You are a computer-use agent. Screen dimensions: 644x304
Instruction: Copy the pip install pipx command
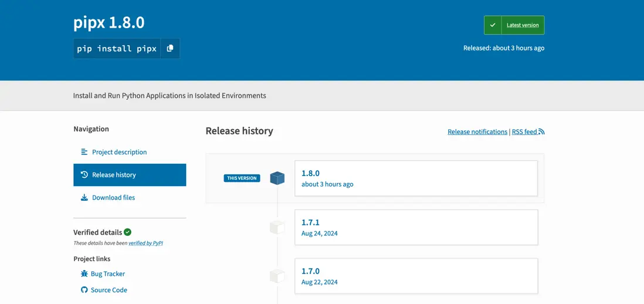pos(170,49)
